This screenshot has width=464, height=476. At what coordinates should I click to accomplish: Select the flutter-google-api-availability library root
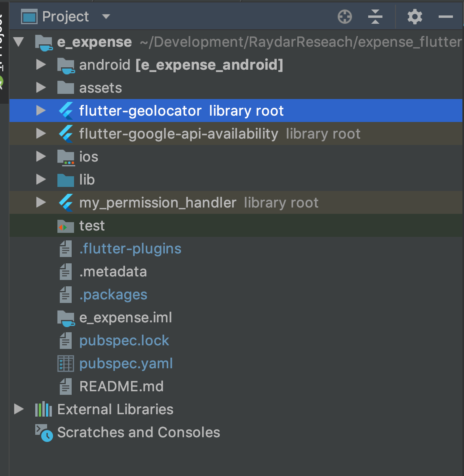pyautogui.click(x=178, y=133)
